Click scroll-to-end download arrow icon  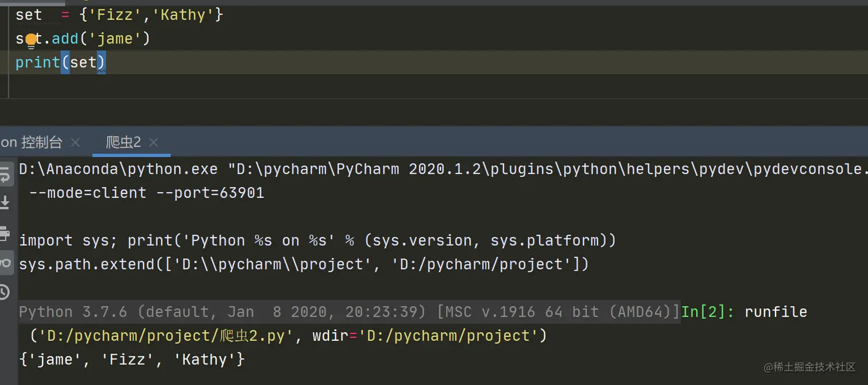[5, 203]
